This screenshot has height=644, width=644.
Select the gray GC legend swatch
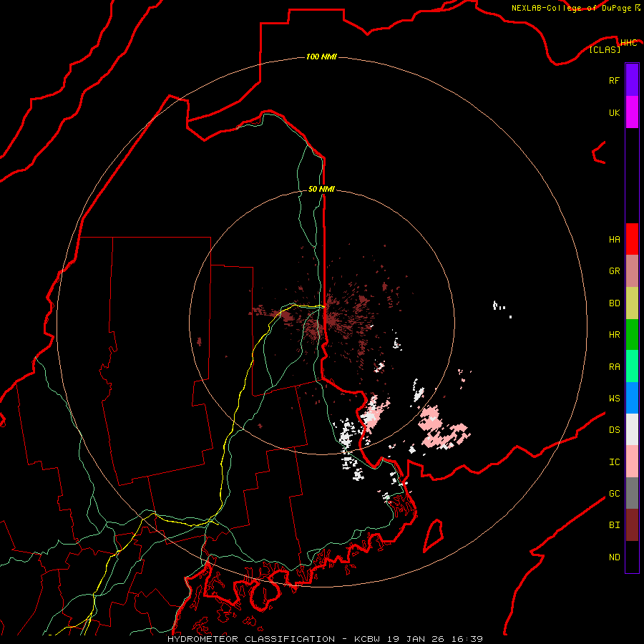(x=632, y=493)
